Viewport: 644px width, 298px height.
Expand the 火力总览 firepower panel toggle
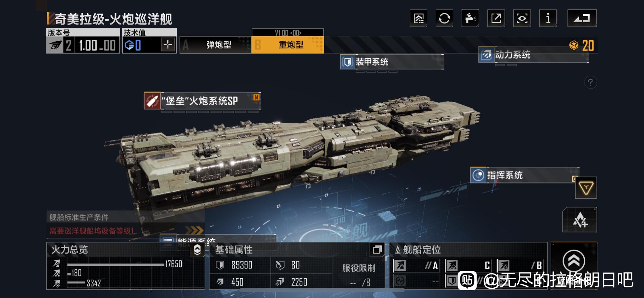(x=197, y=250)
